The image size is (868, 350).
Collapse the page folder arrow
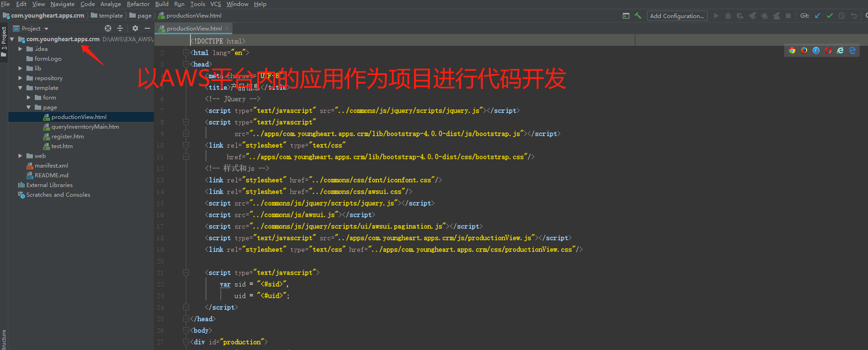pos(29,107)
